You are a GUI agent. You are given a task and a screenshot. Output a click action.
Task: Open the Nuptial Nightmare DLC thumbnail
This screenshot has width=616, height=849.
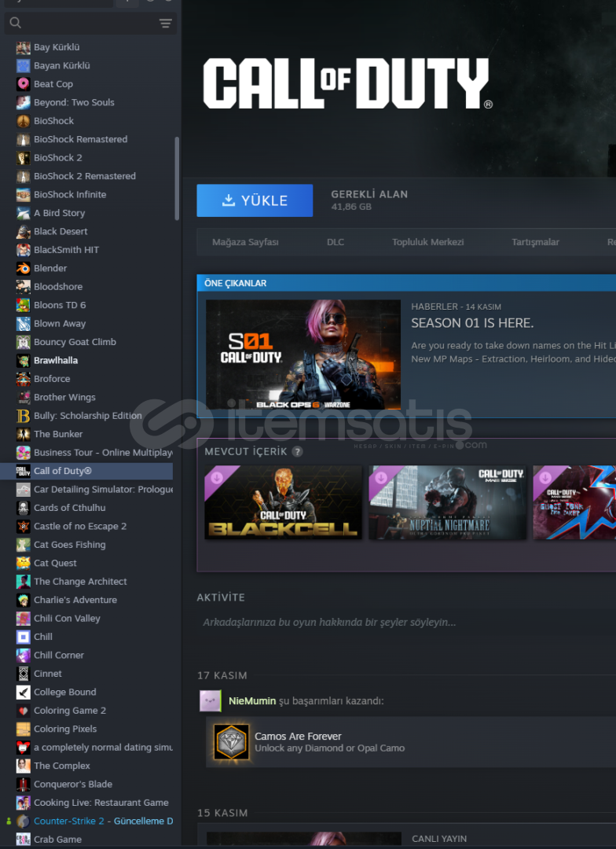coord(448,502)
